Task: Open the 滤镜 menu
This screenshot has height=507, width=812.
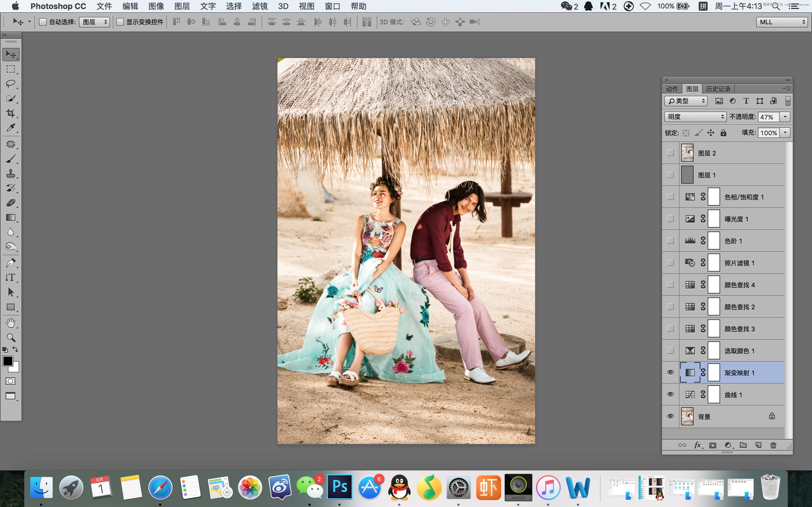Action: 260,6
